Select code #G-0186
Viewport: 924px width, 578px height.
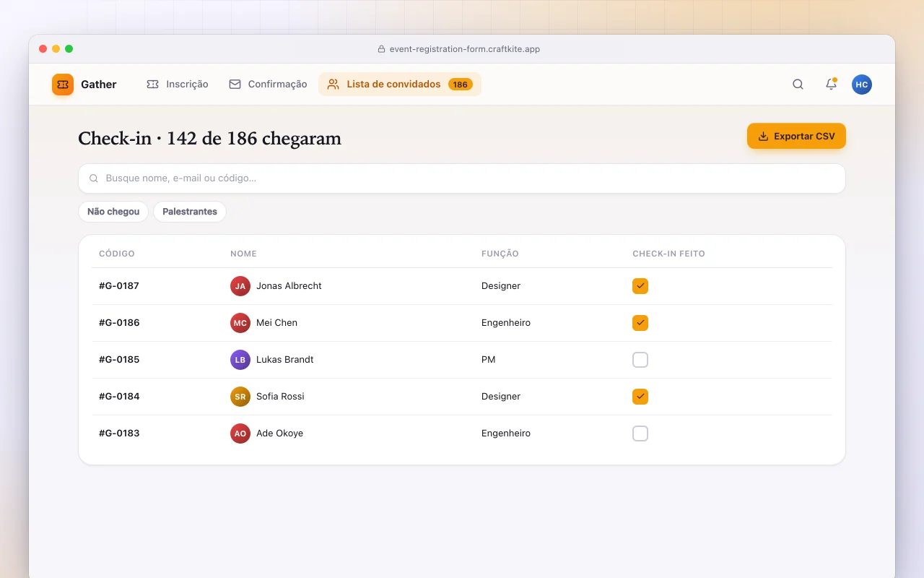pyautogui.click(x=119, y=323)
